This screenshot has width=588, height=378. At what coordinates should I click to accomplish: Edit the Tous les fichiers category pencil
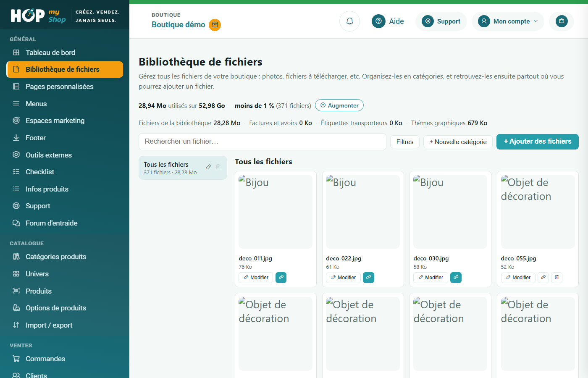(x=208, y=167)
